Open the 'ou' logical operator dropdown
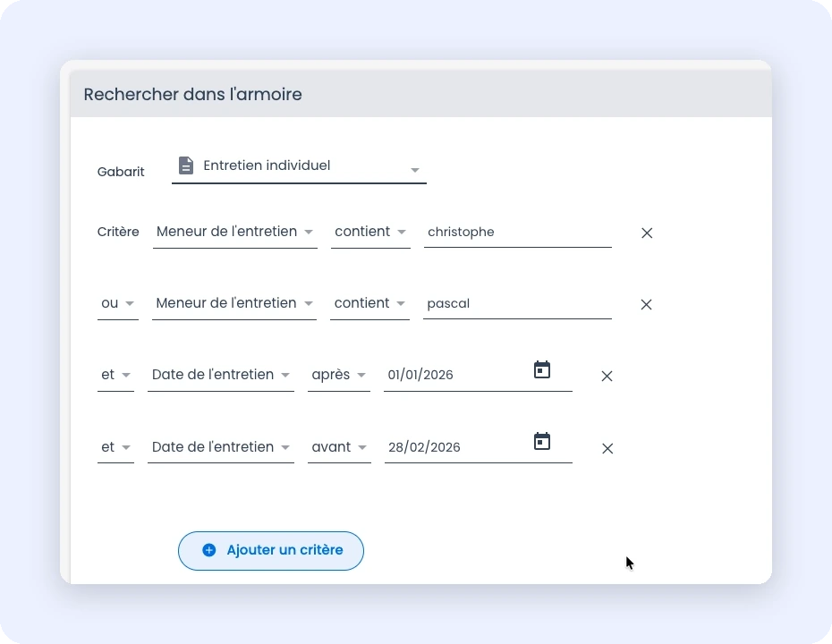 [x=118, y=304]
